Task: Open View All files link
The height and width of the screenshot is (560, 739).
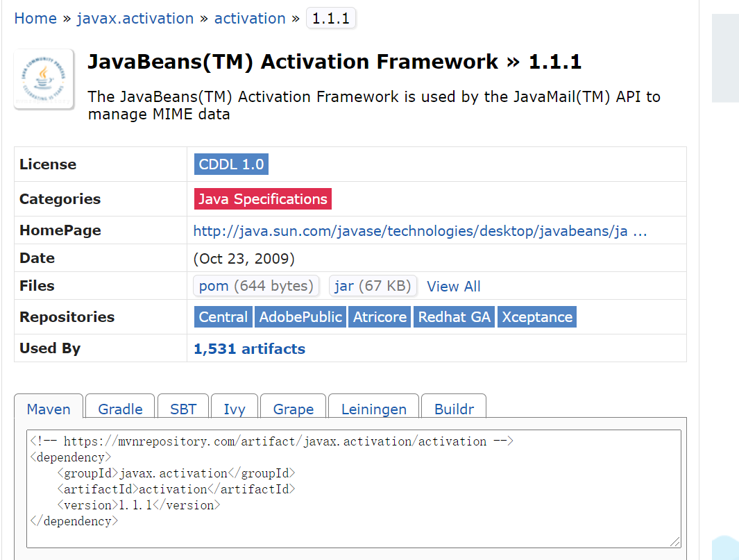Action: pos(453,286)
